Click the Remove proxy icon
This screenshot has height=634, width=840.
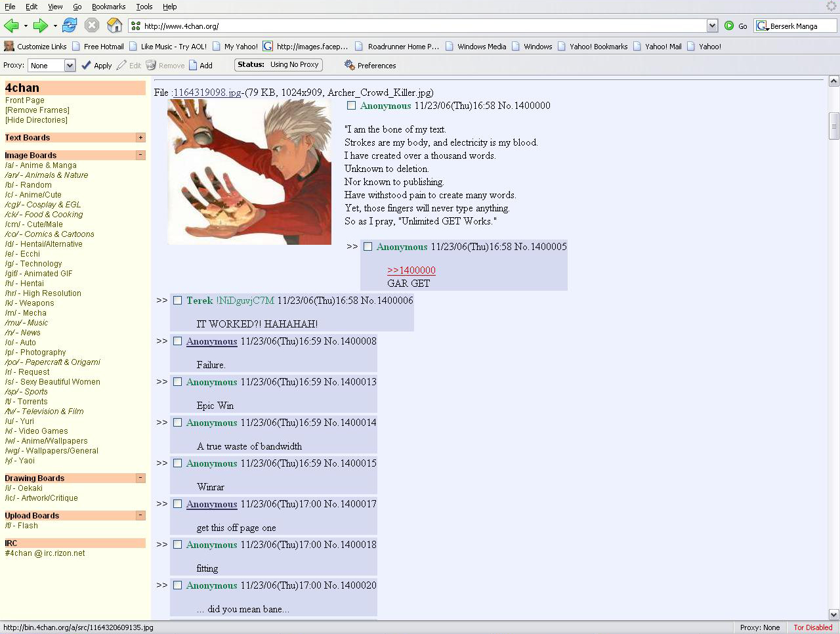coord(151,65)
